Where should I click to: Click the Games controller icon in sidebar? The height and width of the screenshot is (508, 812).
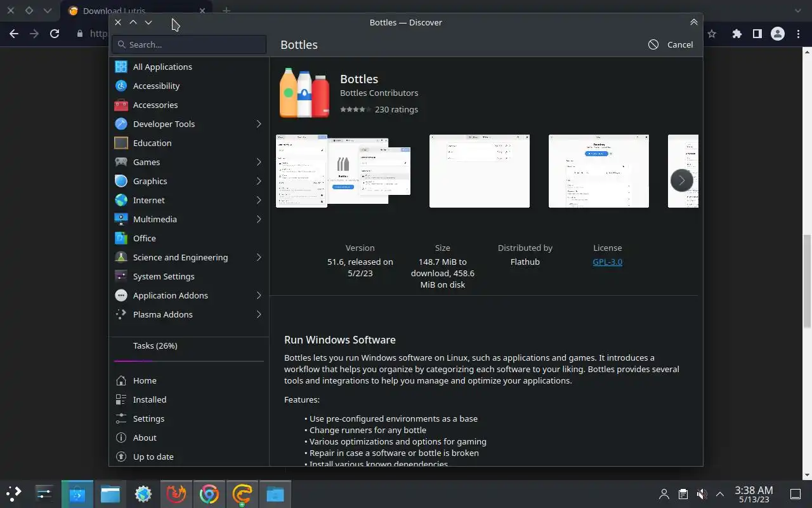pyautogui.click(x=121, y=162)
